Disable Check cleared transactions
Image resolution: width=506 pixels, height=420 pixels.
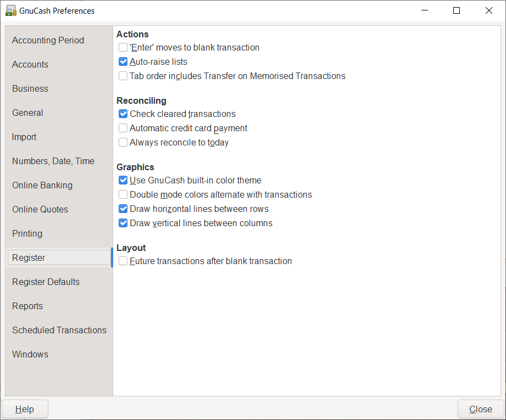tap(123, 114)
